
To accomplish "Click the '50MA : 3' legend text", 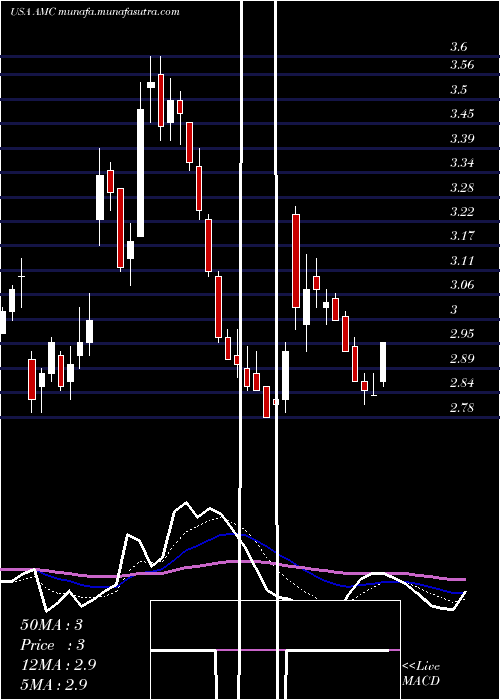I will pos(52,625).
